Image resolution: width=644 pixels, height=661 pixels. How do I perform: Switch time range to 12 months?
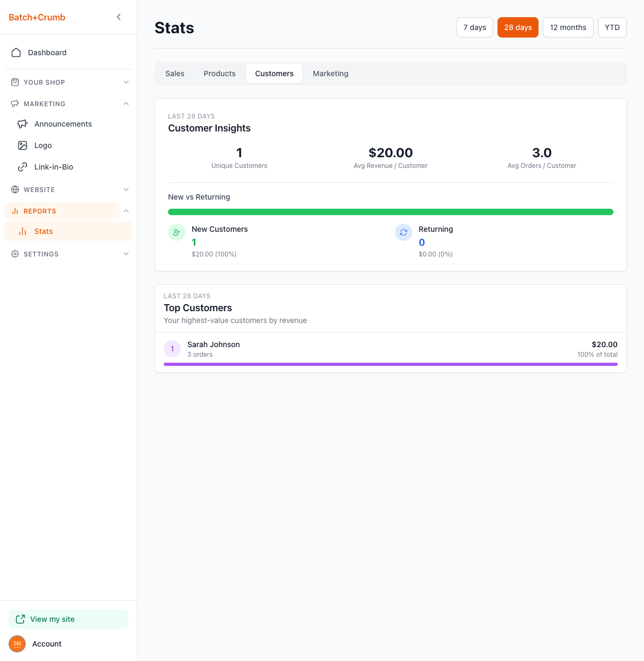(568, 27)
